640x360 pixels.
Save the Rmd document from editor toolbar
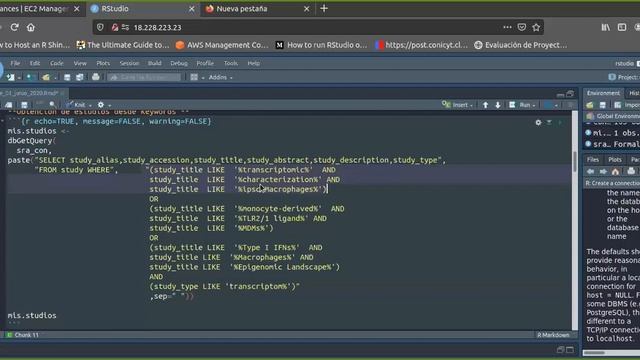(x=24, y=105)
